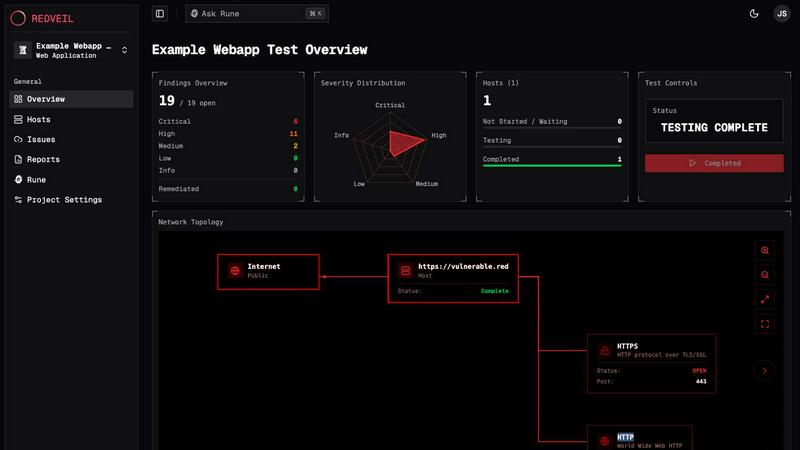The image size is (800, 450).
Task: Click the Critical findings row
Action: click(228, 121)
